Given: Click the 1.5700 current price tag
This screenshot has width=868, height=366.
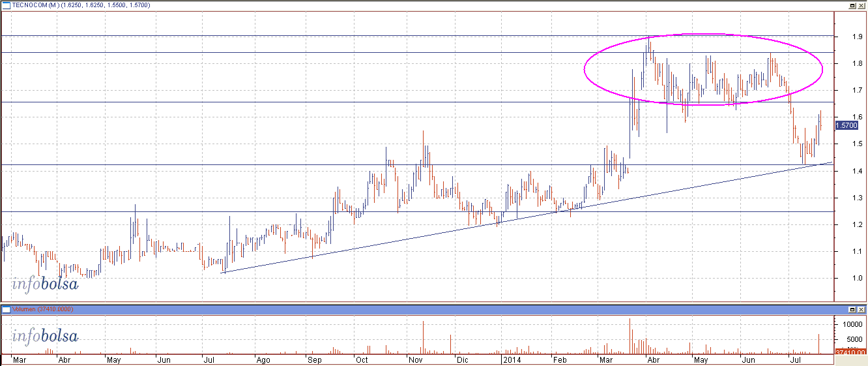Looking at the screenshot, I should tap(848, 124).
